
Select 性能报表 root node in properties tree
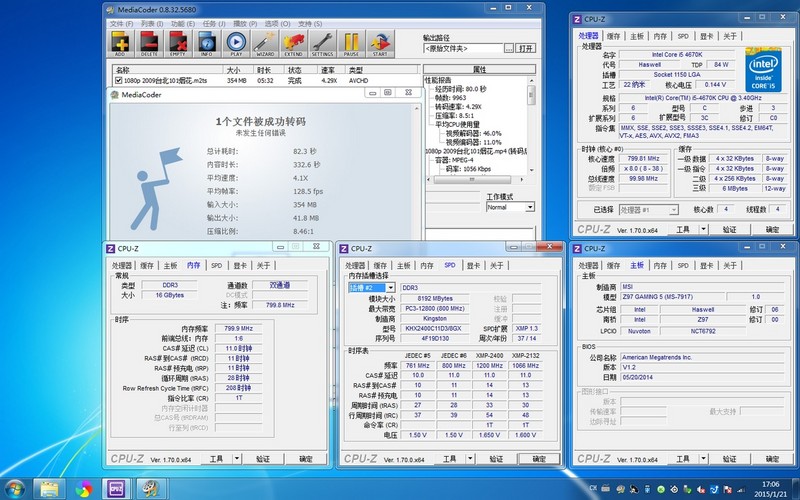click(x=438, y=80)
